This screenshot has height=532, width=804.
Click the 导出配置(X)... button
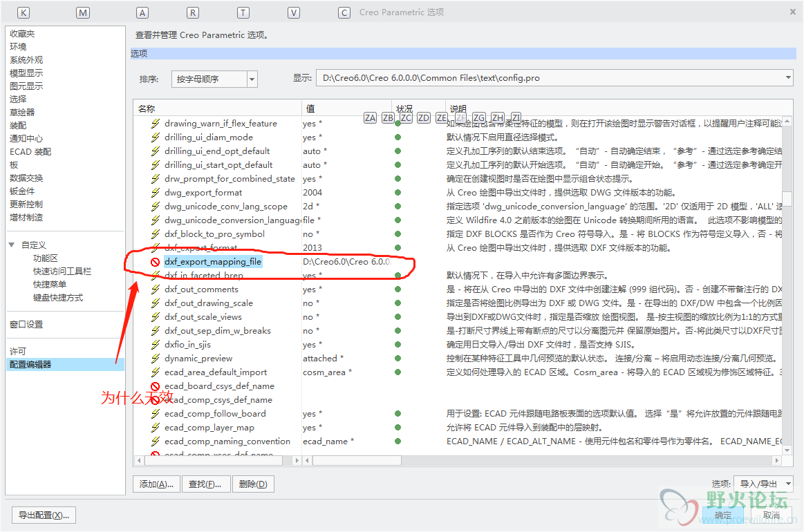coord(44,515)
